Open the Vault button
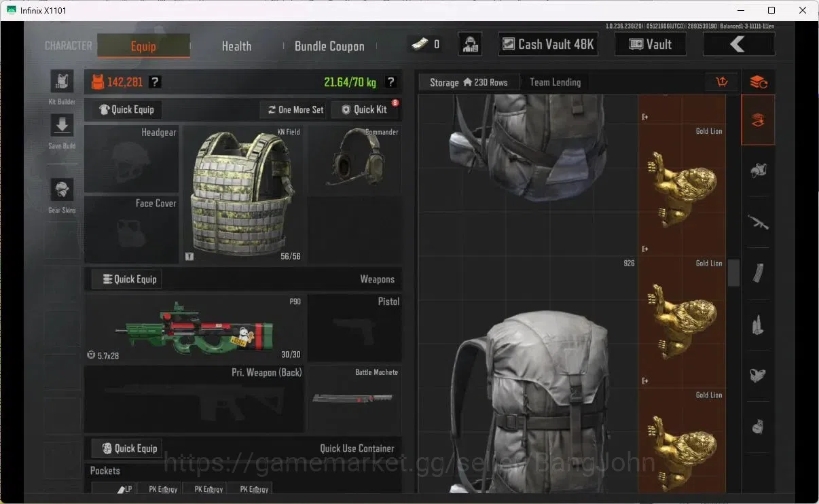 (x=650, y=44)
